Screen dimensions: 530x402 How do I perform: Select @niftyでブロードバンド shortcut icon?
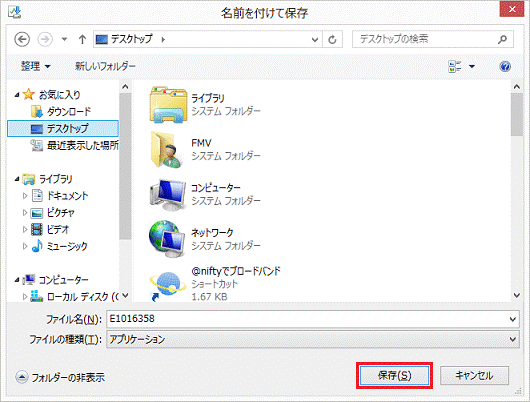pyautogui.click(x=168, y=286)
